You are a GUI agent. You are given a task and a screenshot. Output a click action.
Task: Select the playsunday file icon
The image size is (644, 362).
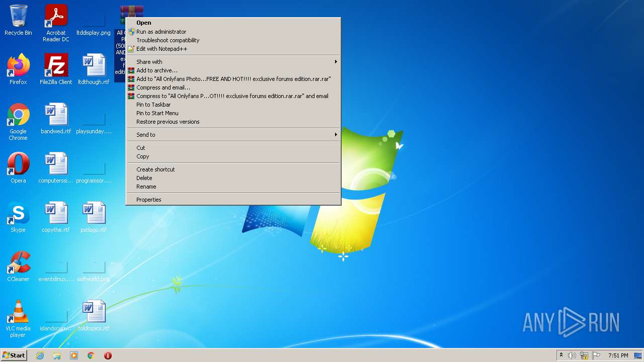coord(94,119)
